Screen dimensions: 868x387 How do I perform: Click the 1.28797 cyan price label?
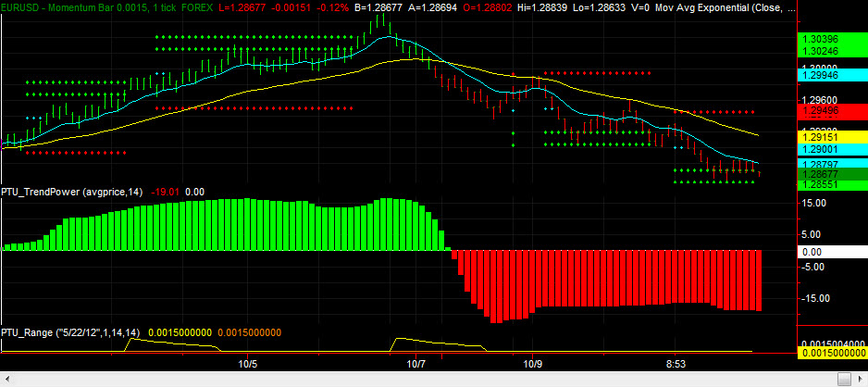832,164
